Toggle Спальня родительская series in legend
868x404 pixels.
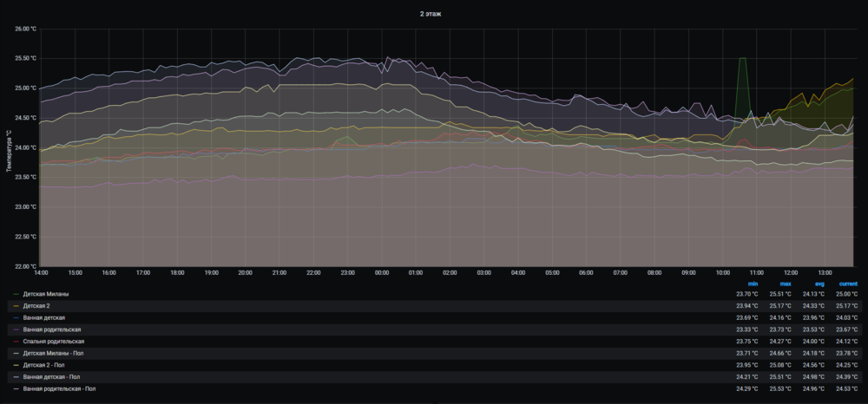(x=54, y=342)
